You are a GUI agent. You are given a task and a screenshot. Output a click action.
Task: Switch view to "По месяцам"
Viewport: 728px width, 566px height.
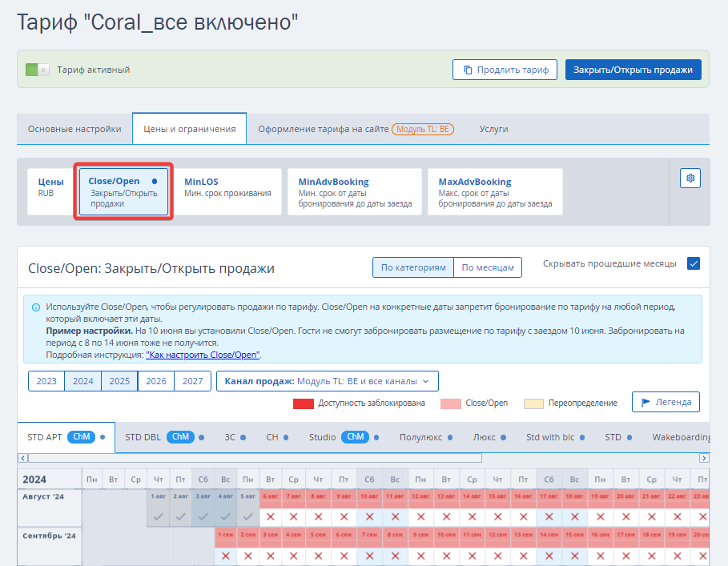tap(488, 267)
